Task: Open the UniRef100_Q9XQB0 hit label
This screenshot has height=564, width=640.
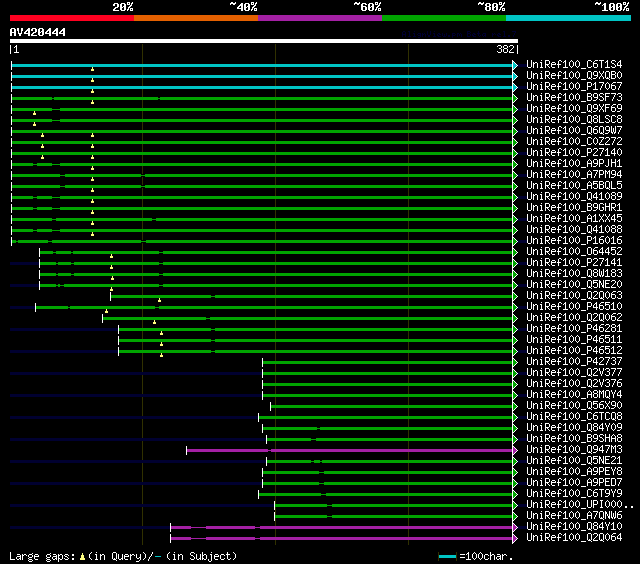Action: coord(574,75)
